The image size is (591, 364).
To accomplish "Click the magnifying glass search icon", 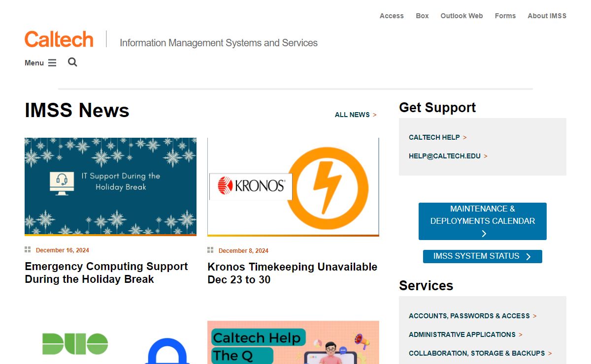I will point(72,62).
